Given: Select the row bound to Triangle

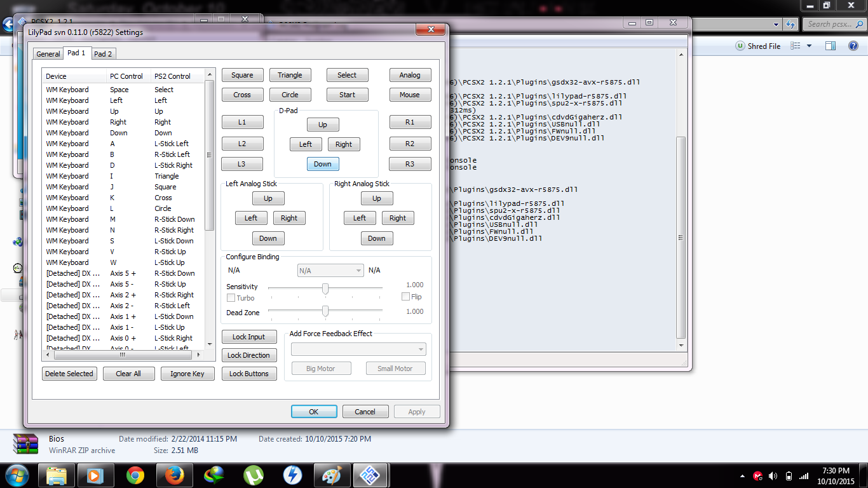Looking at the screenshot, I should pyautogui.click(x=124, y=176).
